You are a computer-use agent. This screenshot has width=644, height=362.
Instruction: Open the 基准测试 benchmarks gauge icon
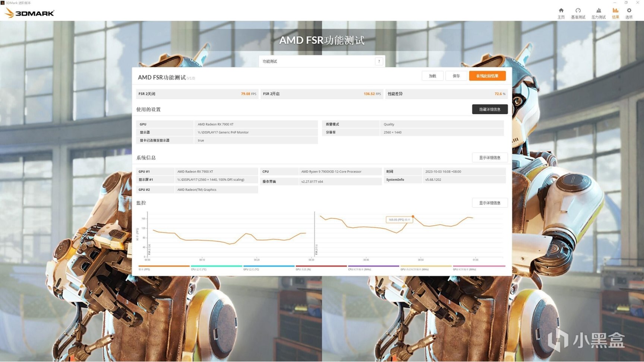coord(578,13)
